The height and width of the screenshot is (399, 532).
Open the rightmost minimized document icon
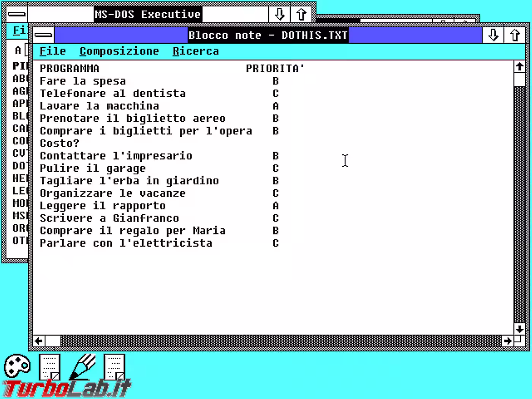tap(114, 367)
